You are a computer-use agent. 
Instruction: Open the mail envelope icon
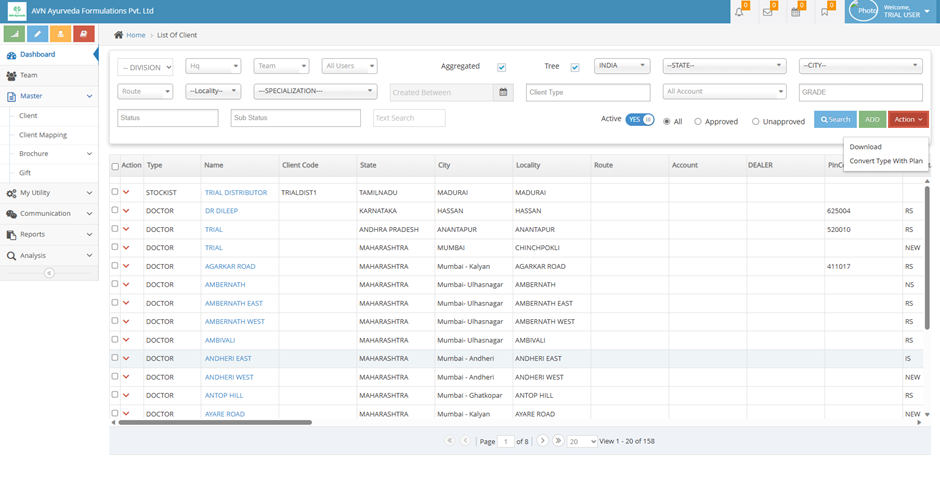tap(768, 12)
